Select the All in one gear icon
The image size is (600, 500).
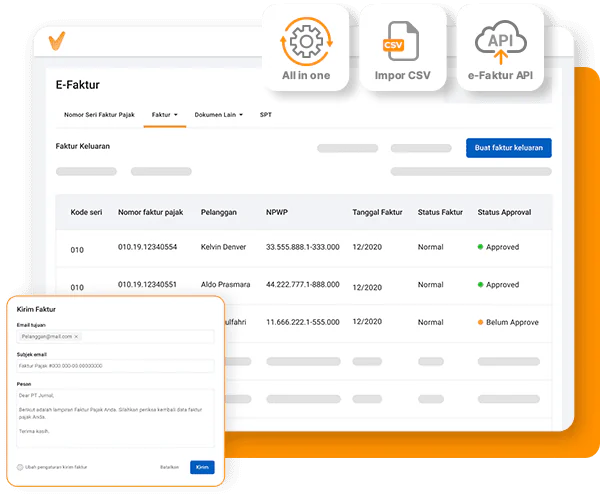click(306, 41)
